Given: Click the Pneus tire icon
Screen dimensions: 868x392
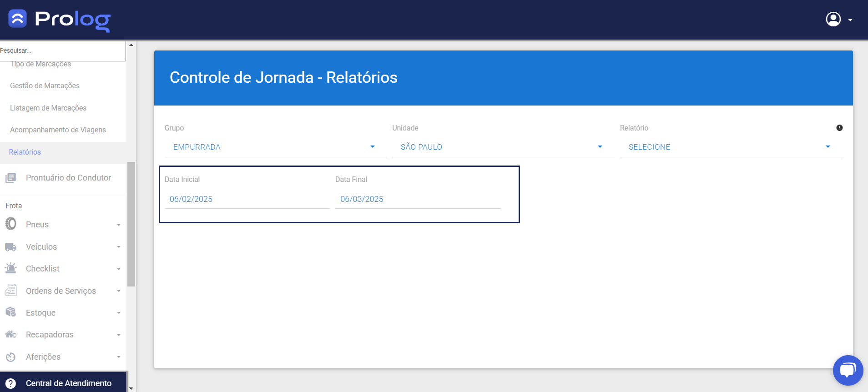Looking at the screenshot, I should 10,224.
